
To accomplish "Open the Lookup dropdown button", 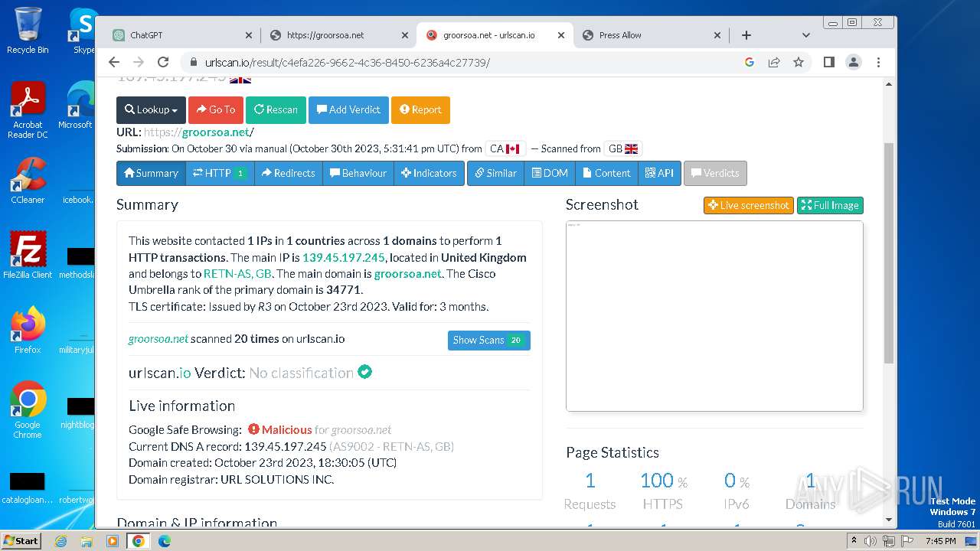I will coord(151,109).
